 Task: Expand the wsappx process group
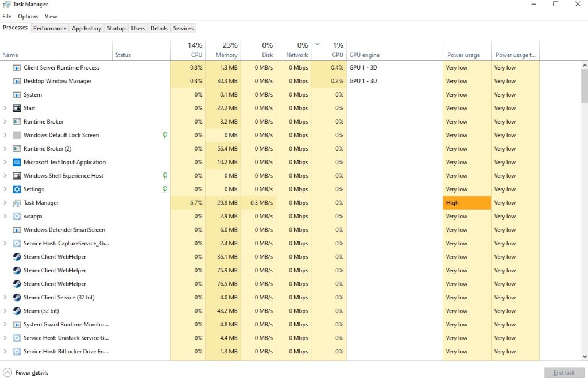pos(5,216)
